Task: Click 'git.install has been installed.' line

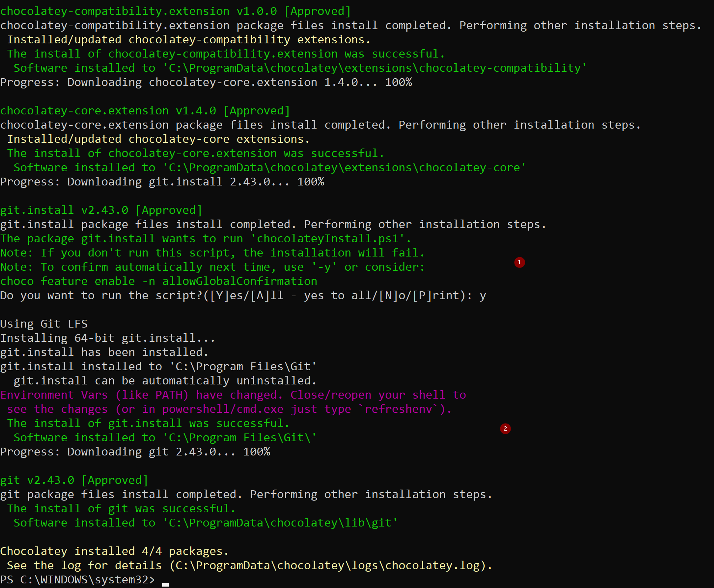Action: [104, 352]
